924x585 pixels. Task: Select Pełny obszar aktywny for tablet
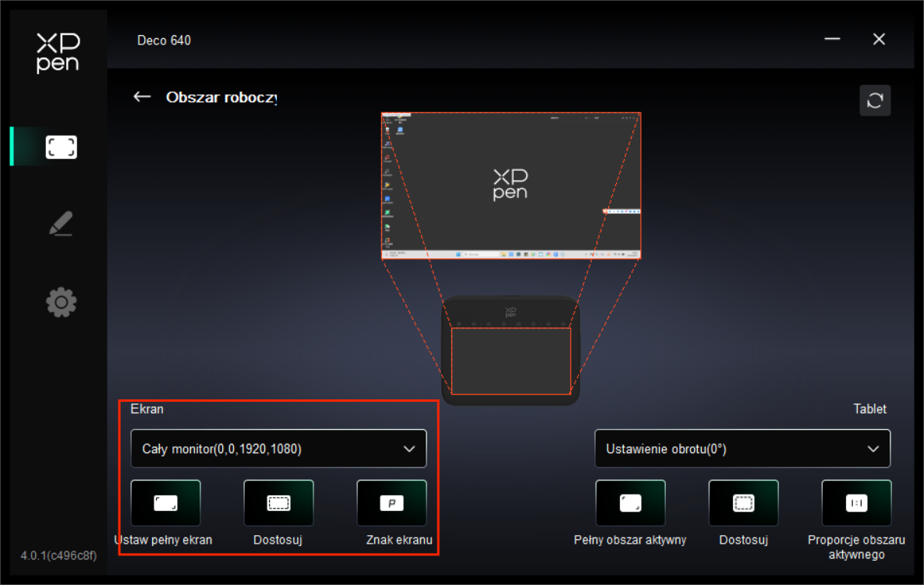[630, 503]
